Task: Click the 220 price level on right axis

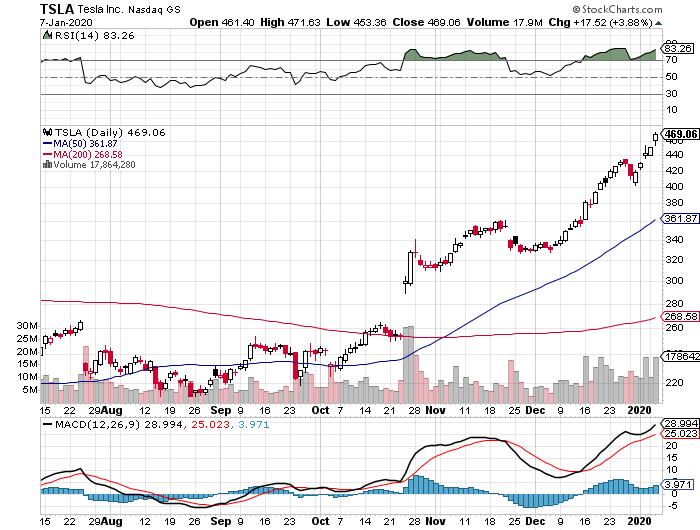Action: [x=674, y=383]
